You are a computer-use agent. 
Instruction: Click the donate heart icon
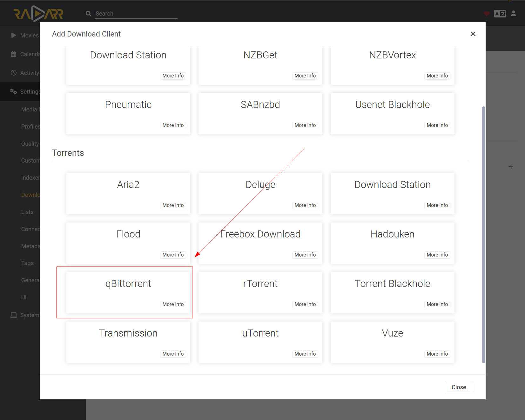click(487, 14)
